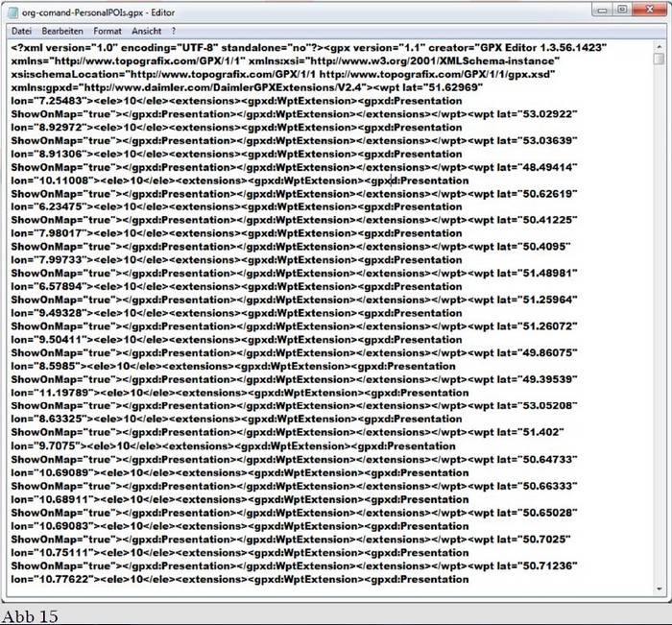This screenshot has height=625, width=672.
Task: Click the value 'lon="6.23475"'
Action: tap(49, 206)
